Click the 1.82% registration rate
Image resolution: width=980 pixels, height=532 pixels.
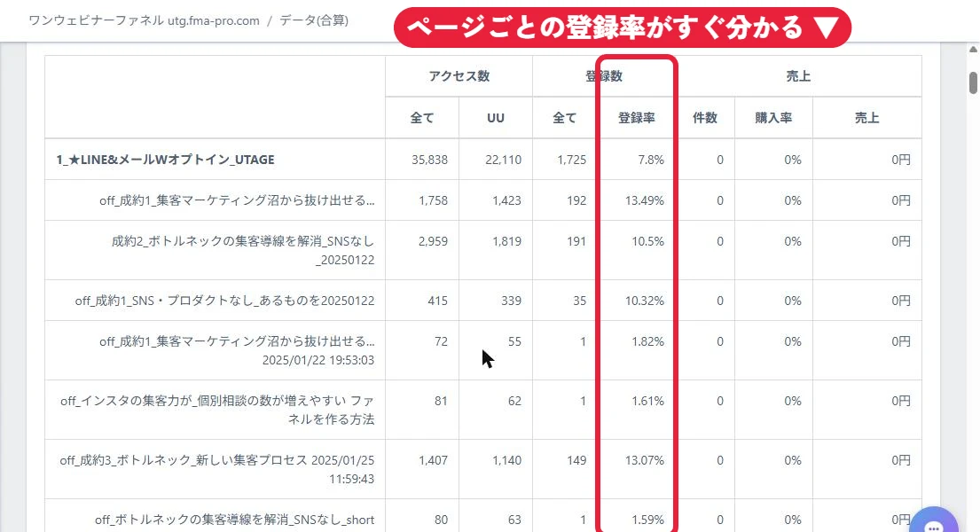coord(647,341)
